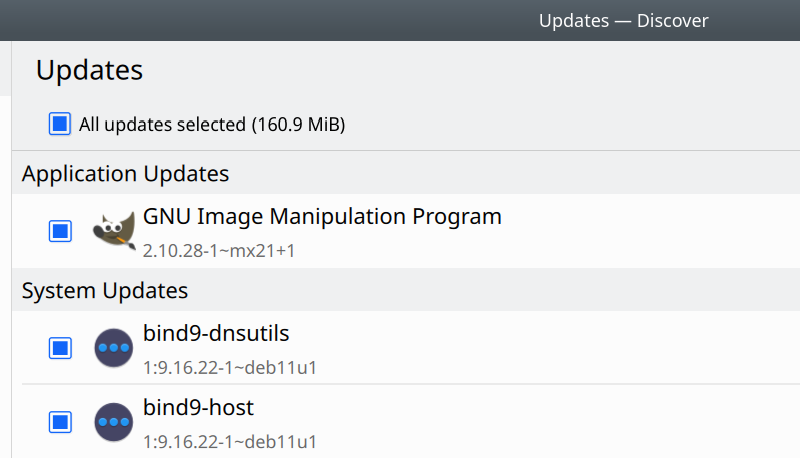This screenshot has height=458, width=800.
Task: Click the Application Updates section header
Action: click(126, 174)
